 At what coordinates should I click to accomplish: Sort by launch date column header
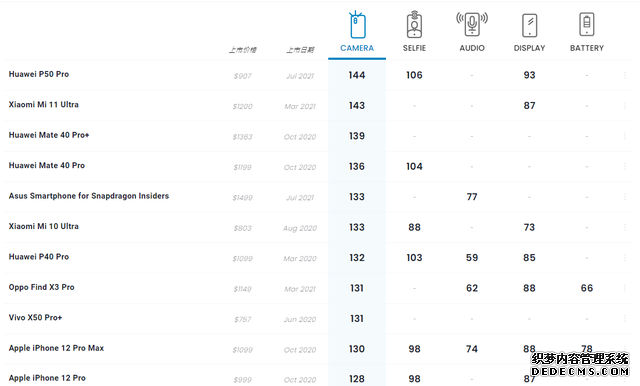(300, 50)
